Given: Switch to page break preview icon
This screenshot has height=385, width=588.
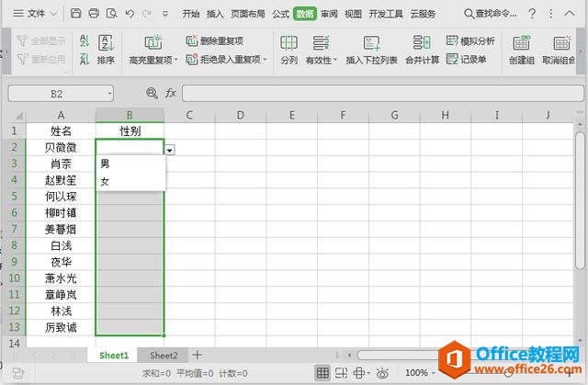Looking at the screenshot, I should click(341, 373).
